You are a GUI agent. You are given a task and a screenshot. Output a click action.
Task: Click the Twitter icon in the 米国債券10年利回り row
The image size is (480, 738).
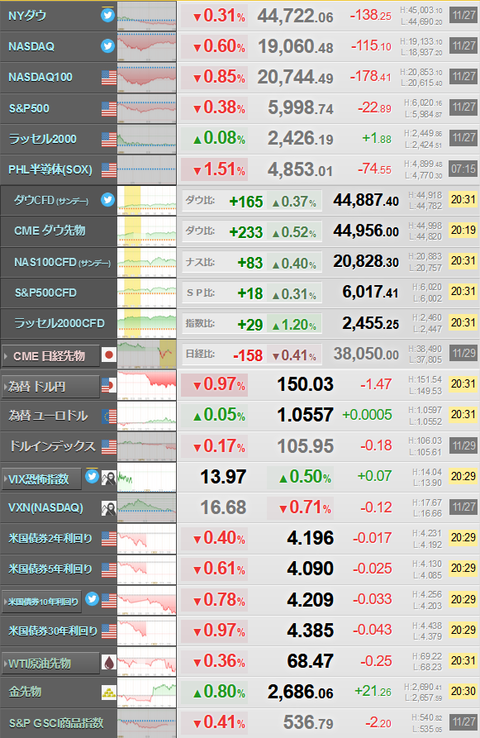[x=92, y=599]
